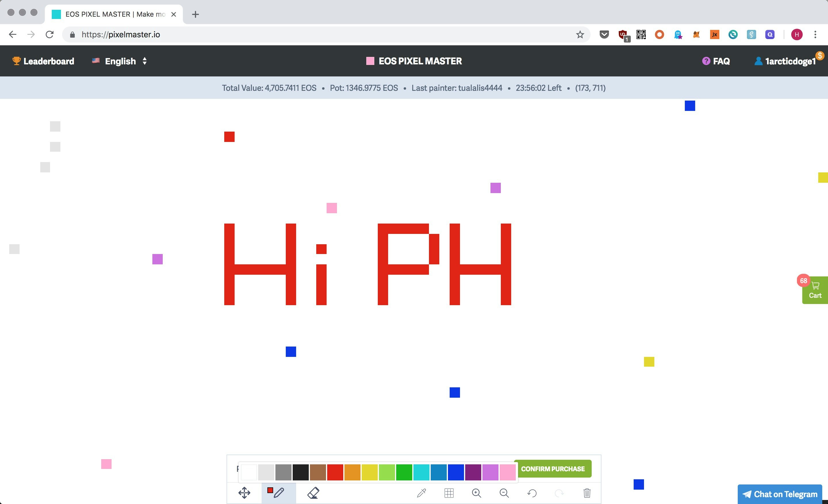The image size is (828, 504).
Task: Select the Pencil drawing tool
Action: click(278, 493)
